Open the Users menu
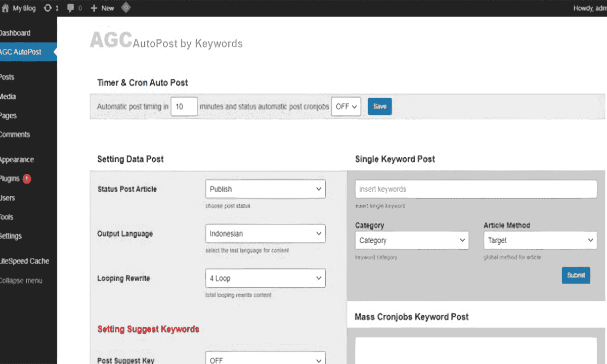 [x=8, y=198]
